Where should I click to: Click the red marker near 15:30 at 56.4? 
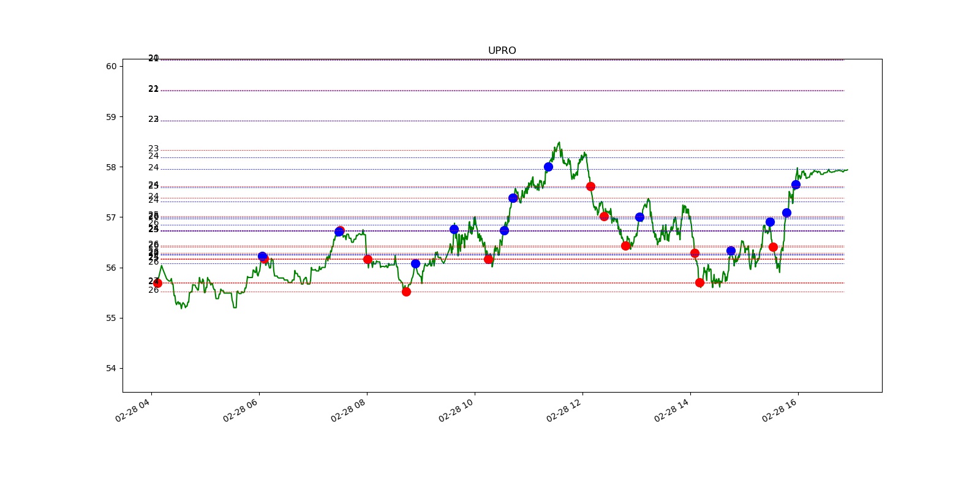tap(773, 247)
